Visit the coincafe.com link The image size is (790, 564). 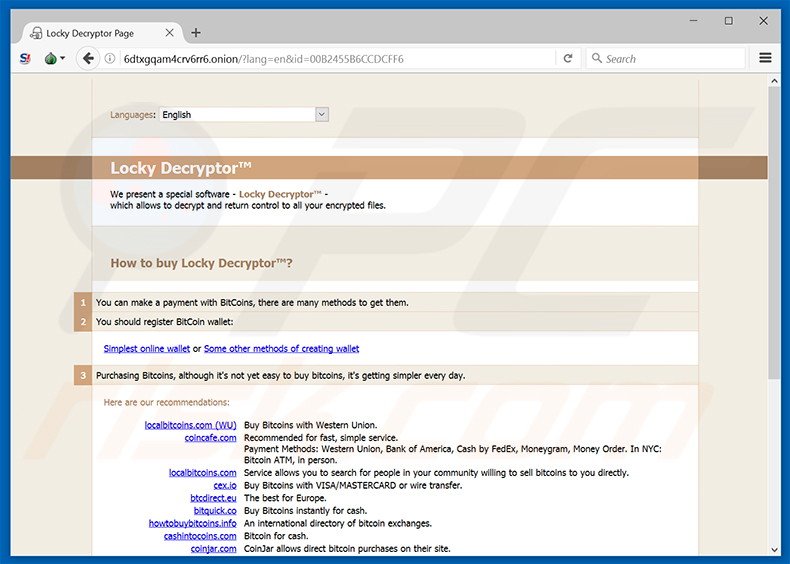tap(210, 437)
